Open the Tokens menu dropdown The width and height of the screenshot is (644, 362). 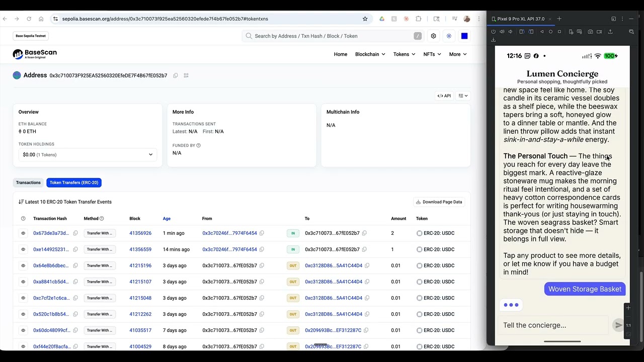coord(404,54)
